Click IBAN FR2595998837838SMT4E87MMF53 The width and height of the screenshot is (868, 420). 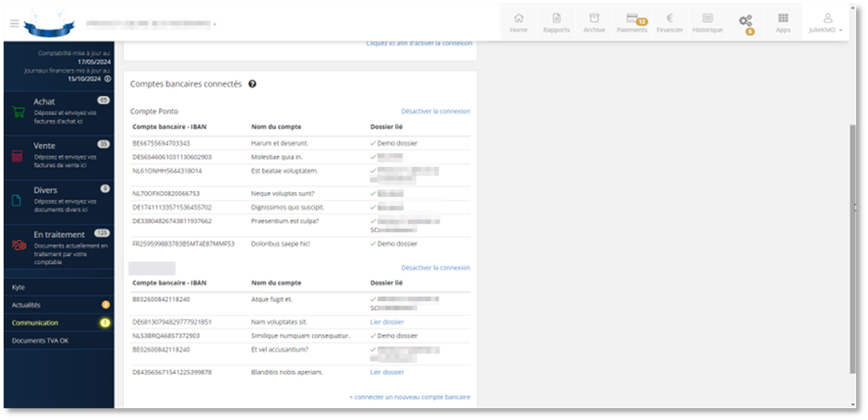(183, 244)
